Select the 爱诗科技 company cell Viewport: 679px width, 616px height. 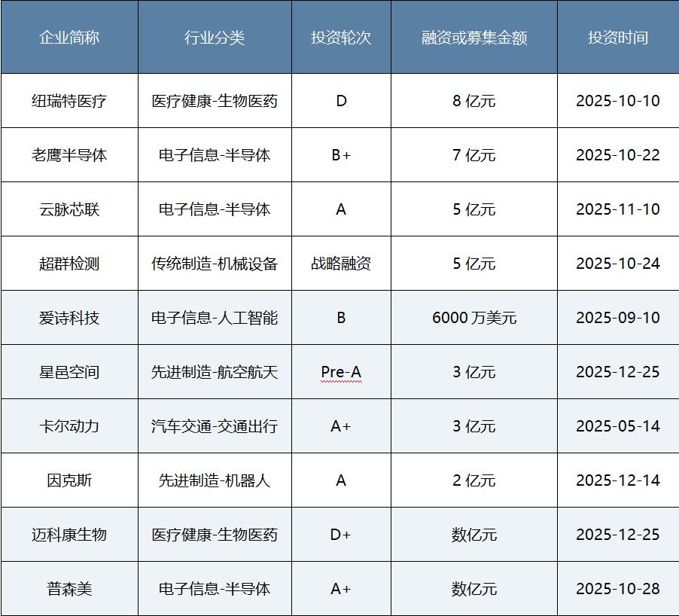68,318
